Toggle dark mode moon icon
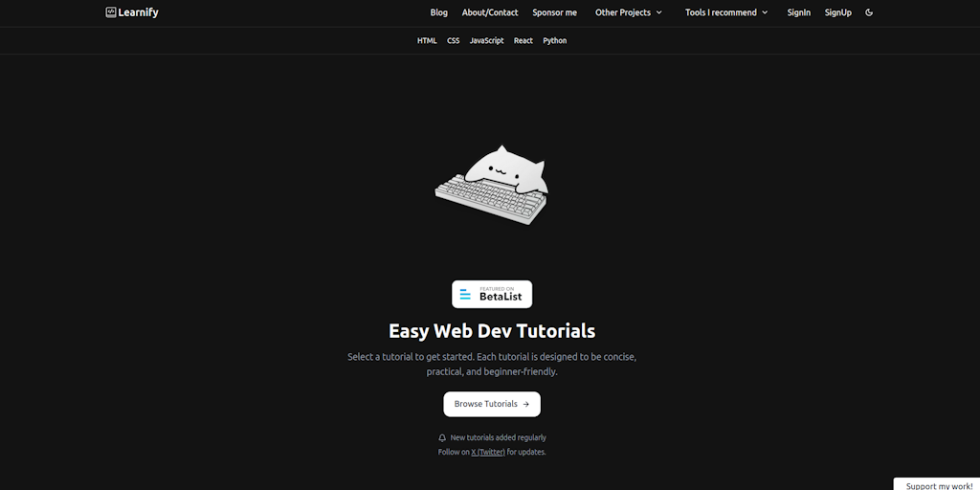 [869, 12]
